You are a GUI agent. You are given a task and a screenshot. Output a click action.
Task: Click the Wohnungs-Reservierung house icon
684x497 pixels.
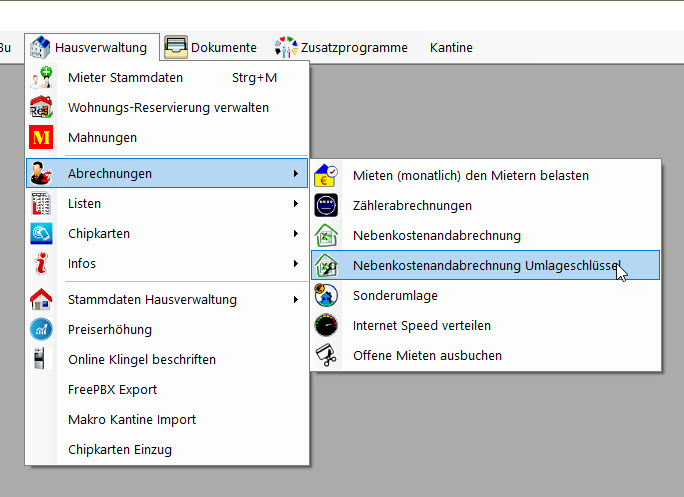[x=41, y=107]
